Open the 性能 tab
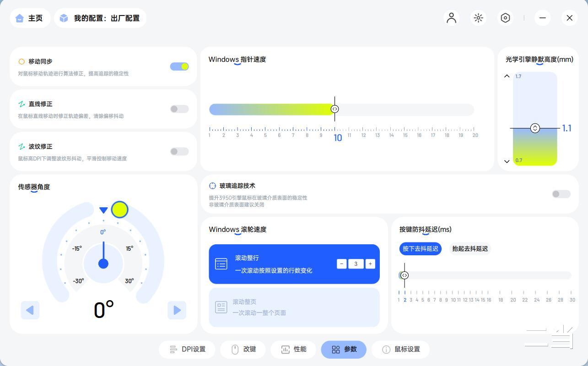The height and width of the screenshot is (366, 588). [x=294, y=350]
